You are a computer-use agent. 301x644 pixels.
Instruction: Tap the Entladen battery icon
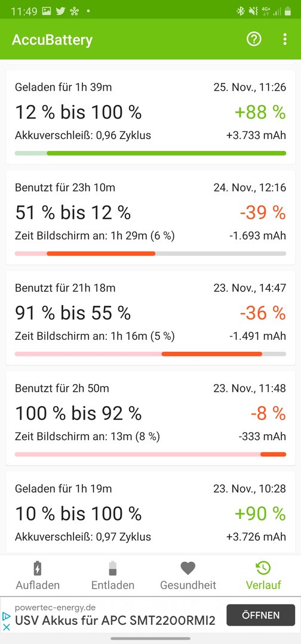click(113, 568)
